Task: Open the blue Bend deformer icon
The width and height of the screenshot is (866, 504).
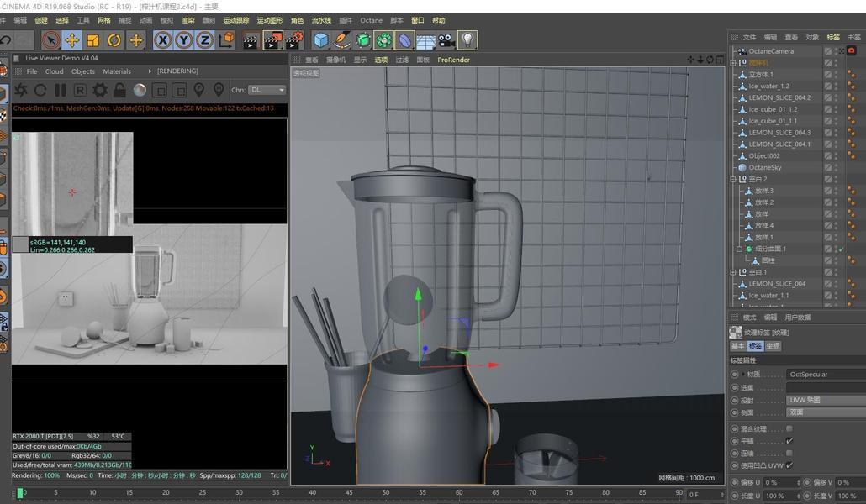Action: point(404,40)
